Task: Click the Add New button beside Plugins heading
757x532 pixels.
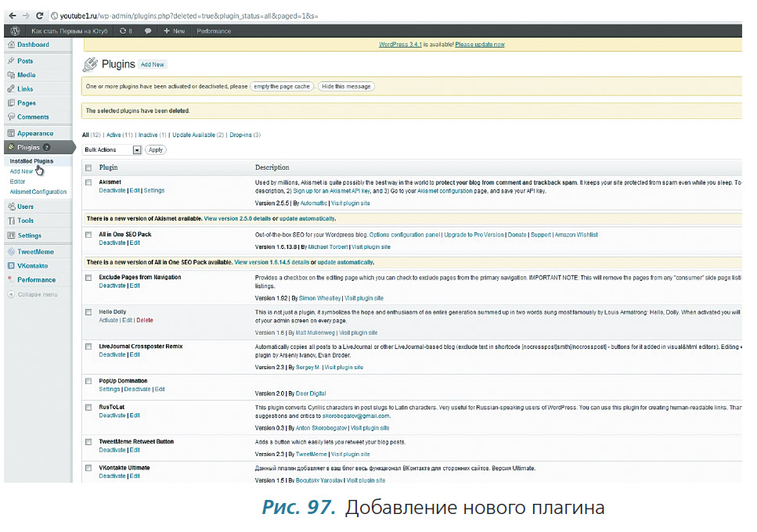Action: [x=152, y=65]
